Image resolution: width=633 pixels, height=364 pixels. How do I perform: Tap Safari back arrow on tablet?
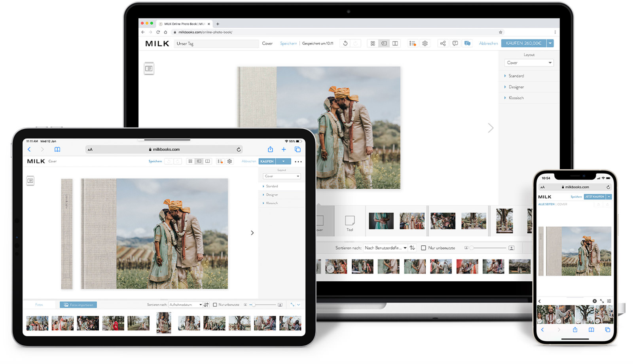click(x=29, y=149)
